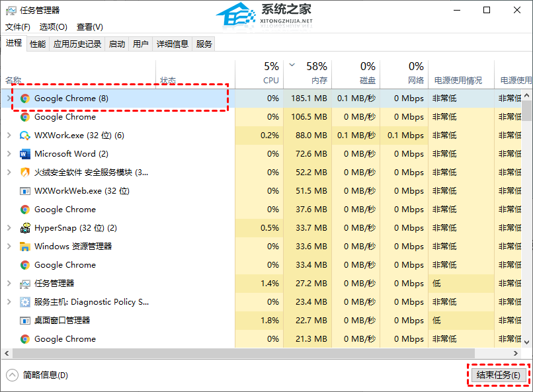Click the 88.0 MB memory cell
Viewport: 533px width, 392px height.
pos(307,136)
